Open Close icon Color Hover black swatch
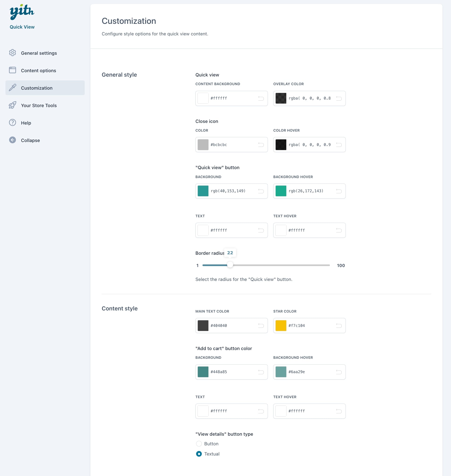The image size is (451, 476). [281, 145]
